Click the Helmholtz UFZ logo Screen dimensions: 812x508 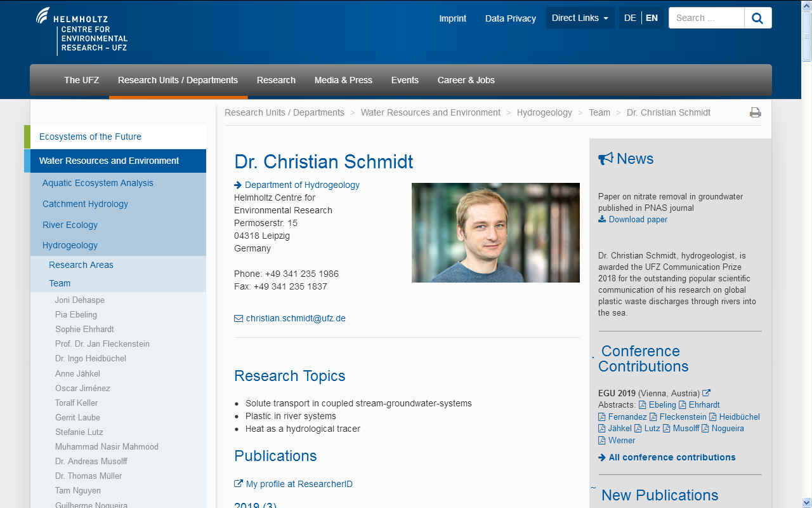click(82, 31)
